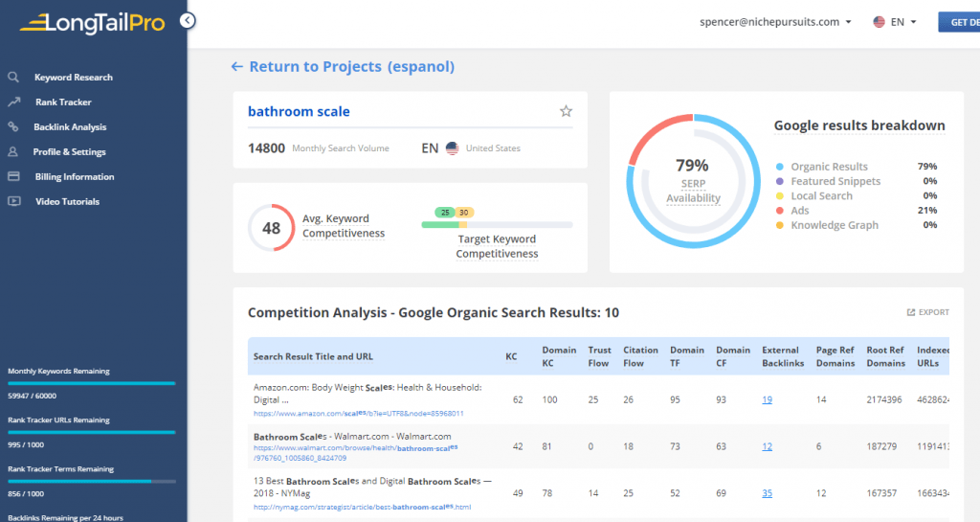Click the Knowledge Graph legend dot
Viewport: 980px width, 522px height.
(779, 225)
